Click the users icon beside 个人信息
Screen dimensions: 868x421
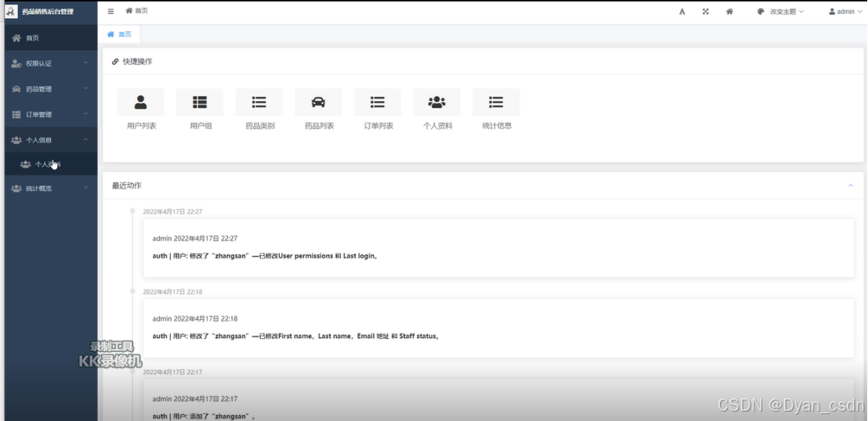click(16, 140)
